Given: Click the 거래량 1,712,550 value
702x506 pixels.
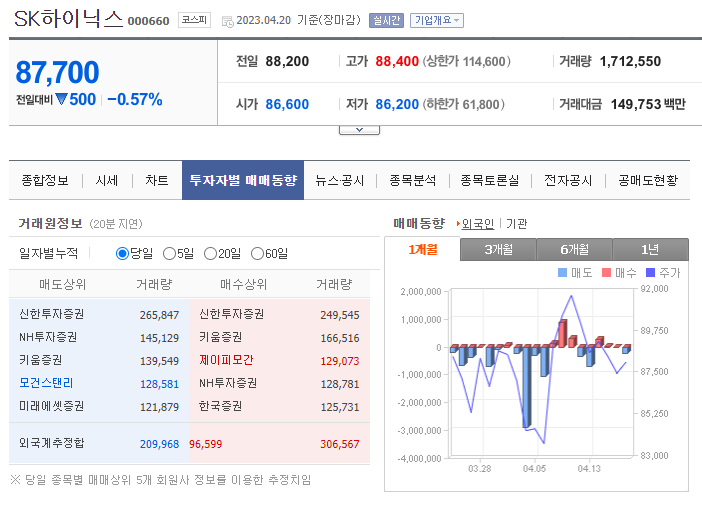Looking at the screenshot, I should point(630,61).
